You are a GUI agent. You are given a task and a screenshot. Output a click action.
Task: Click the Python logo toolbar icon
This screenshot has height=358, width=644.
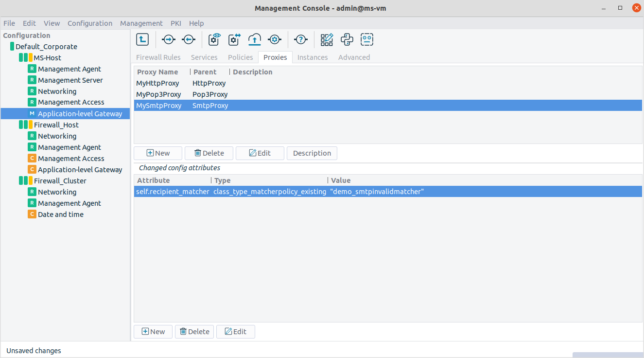click(347, 39)
